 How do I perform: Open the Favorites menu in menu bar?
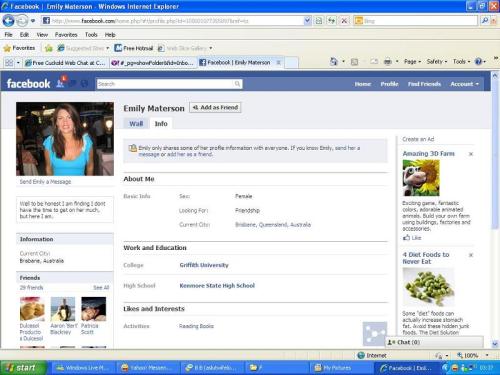coord(66,35)
